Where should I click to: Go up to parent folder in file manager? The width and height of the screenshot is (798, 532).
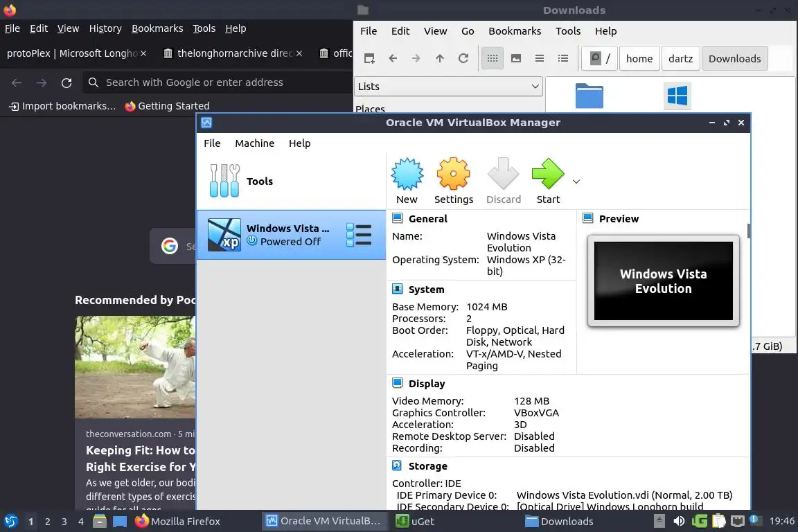tap(440, 59)
